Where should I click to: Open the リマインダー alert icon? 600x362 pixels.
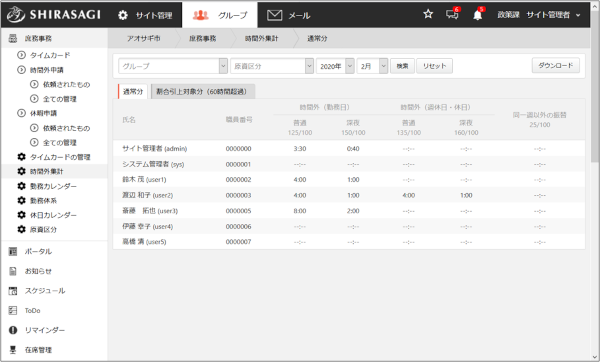coord(13,330)
